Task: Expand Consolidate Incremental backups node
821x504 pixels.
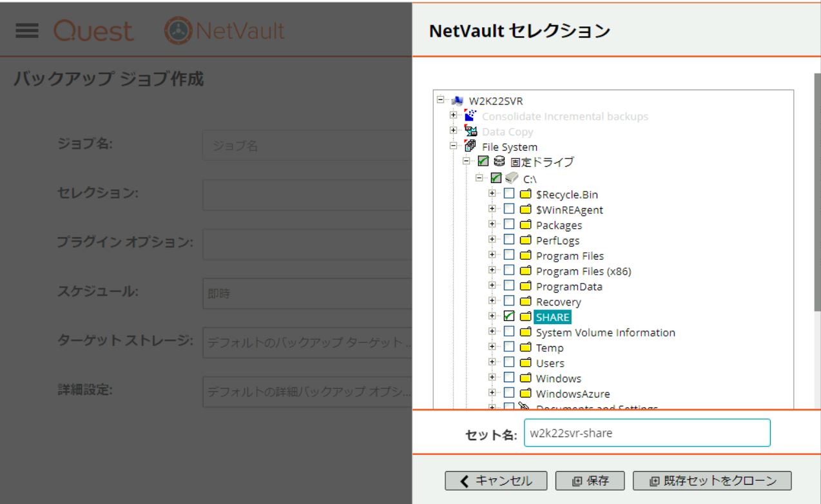Action: tap(454, 115)
